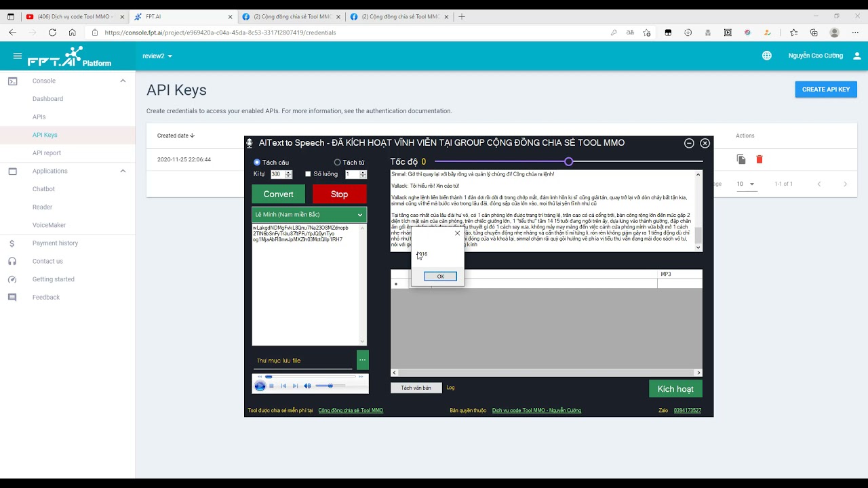Screen dimensions: 868x488
Task: Click the browser address bar URL
Action: tap(220, 32)
